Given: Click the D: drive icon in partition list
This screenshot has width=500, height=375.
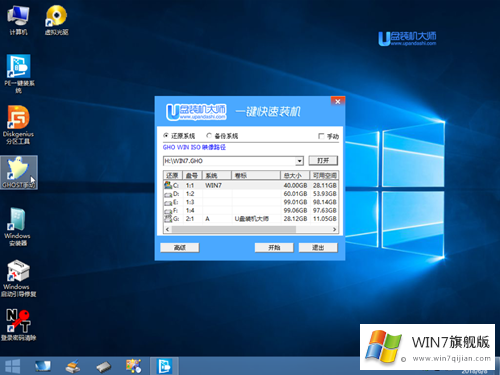Looking at the screenshot, I should point(168,194).
